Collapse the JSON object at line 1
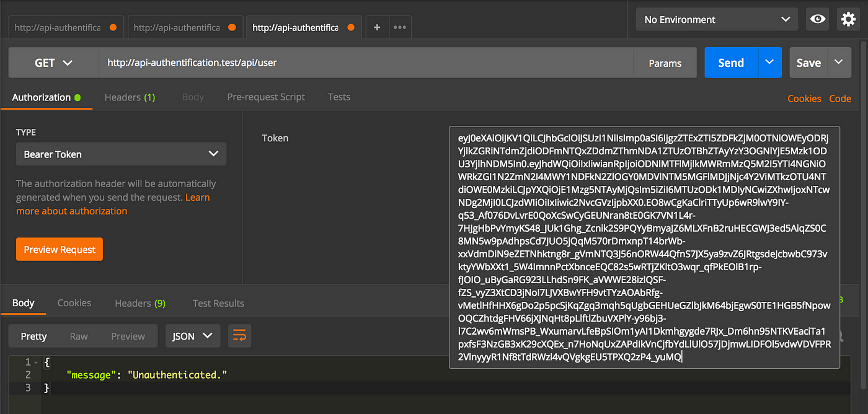Image resolution: width=868 pixels, height=414 pixels. (x=35, y=362)
